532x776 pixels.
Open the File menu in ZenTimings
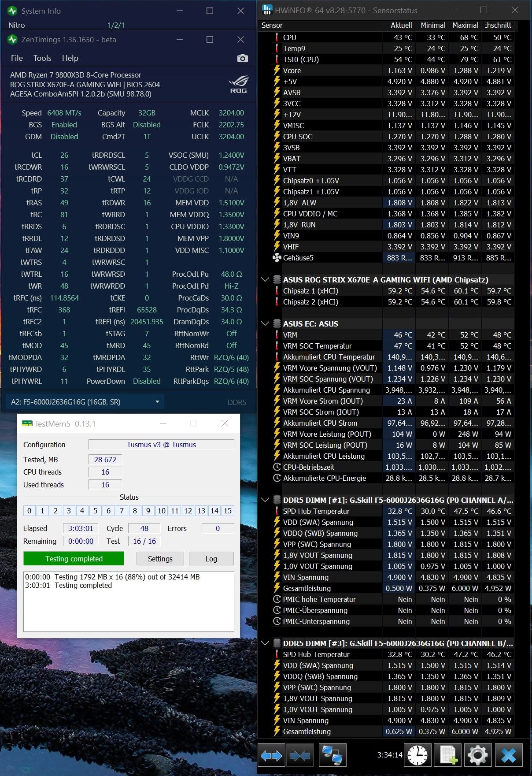pos(17,58)
